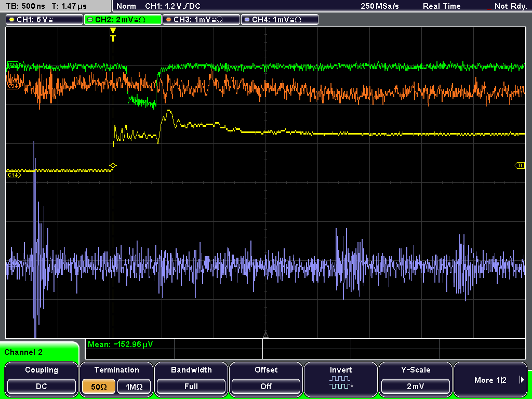Click the C1 ground level marker
532x399 pixels.
14,175
